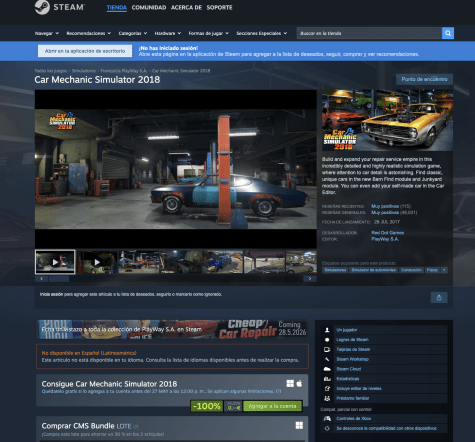Screen dimensions: 475x442
Task: Click Steam Workshop feature link
Action: (x=352, y=359)
